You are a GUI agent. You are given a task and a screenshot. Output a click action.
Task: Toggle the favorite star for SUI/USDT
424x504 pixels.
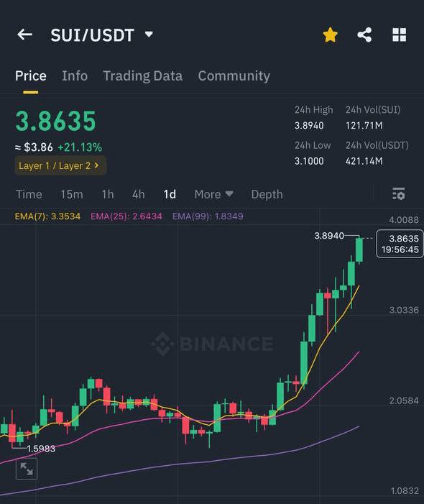[x=330, y=35]
